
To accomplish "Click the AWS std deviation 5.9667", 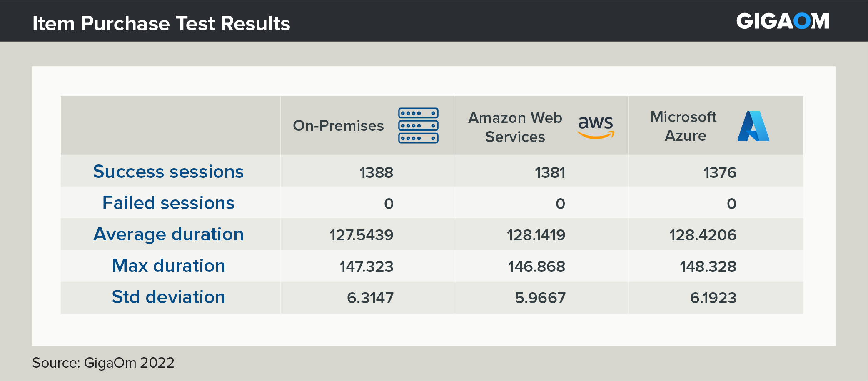I will (540, 298).
